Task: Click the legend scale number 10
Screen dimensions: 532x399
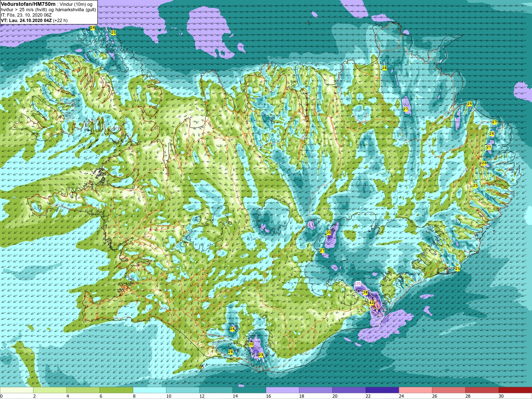Action: click(169, 396)
